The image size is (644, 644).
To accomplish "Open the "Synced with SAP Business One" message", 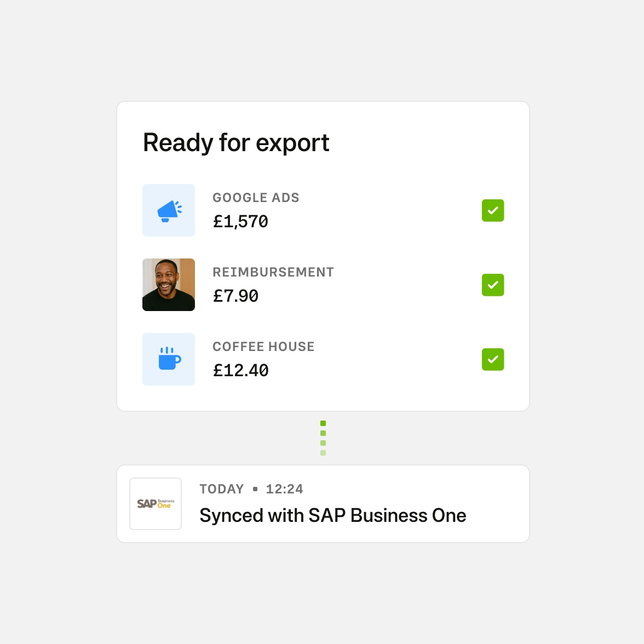I will (333, 515).
